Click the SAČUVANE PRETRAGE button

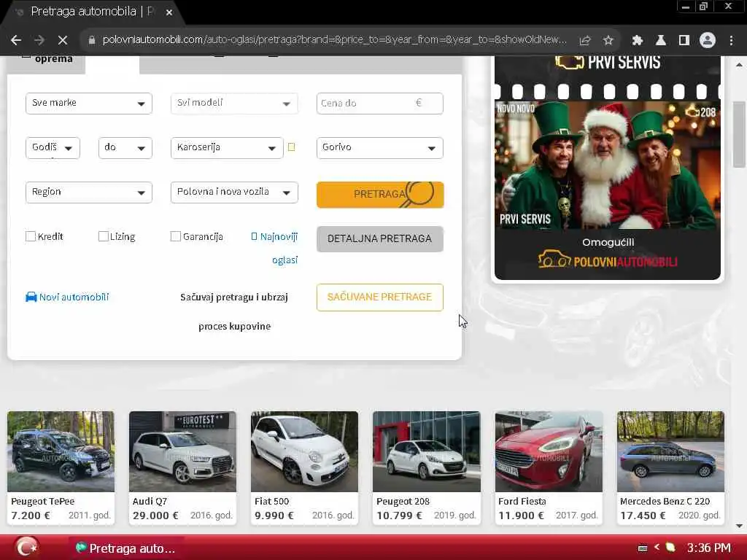(x=379, y=297)
